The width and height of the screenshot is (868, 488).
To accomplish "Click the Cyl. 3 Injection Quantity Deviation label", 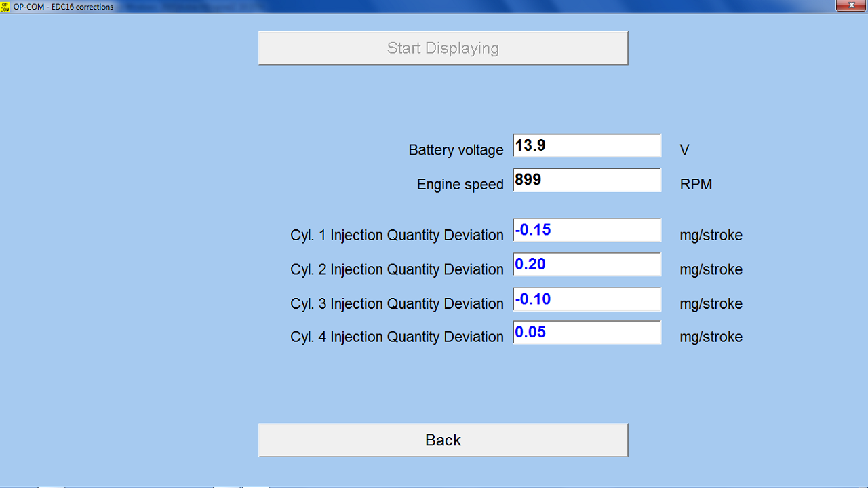I will (397, 304).
